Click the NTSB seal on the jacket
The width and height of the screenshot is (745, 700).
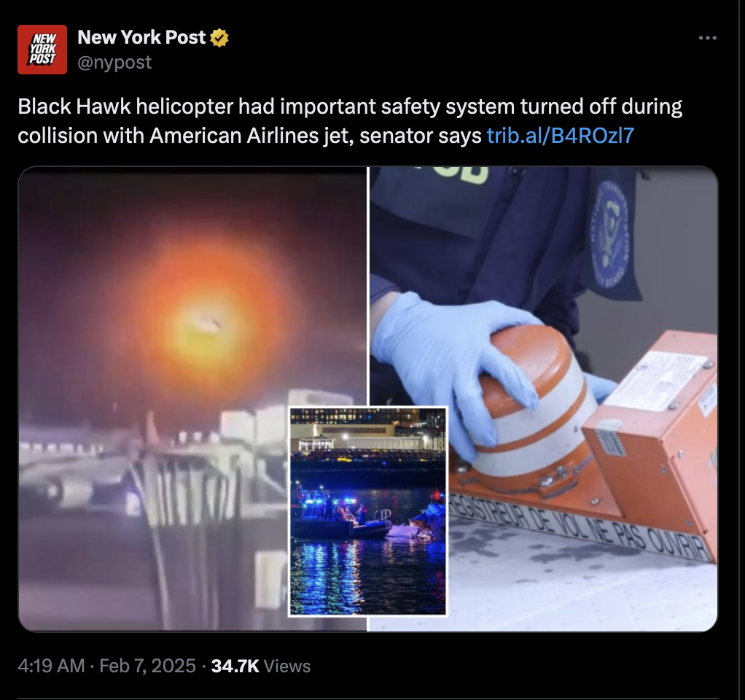pos(611,234)
